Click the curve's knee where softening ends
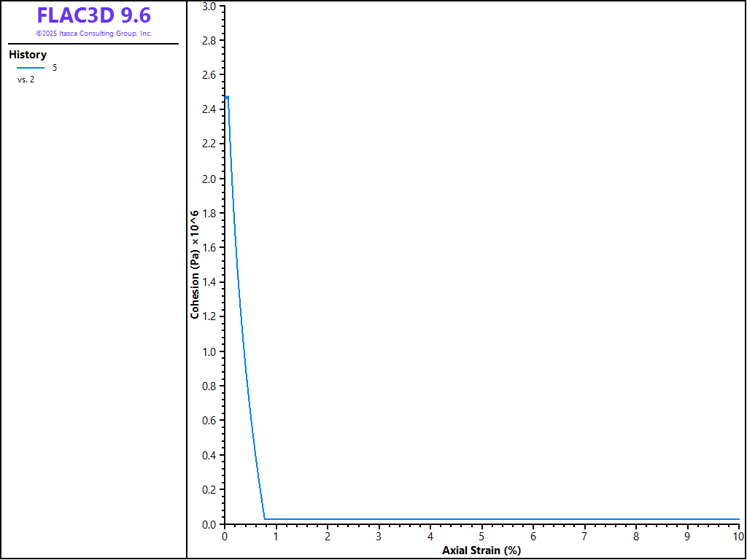 point(265,519)
